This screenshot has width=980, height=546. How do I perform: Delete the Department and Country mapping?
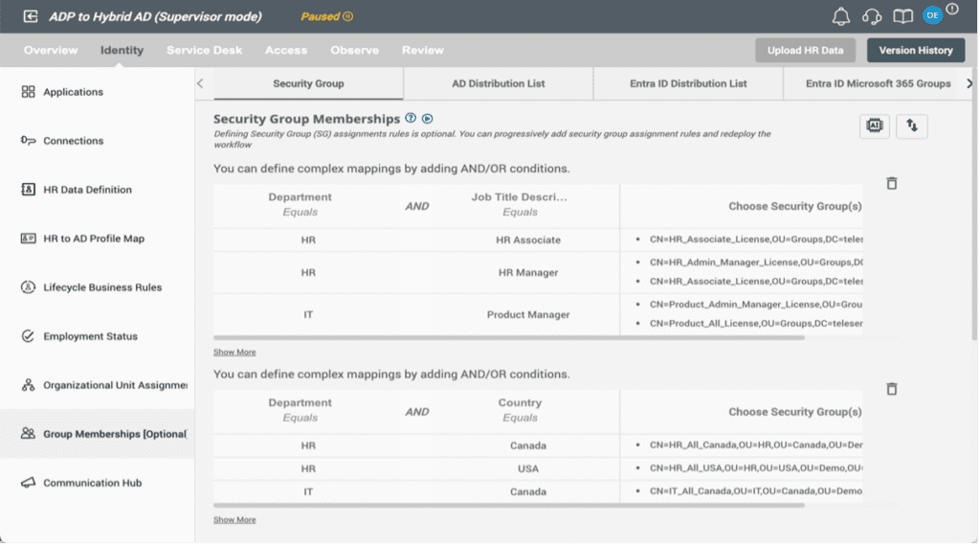892,389
